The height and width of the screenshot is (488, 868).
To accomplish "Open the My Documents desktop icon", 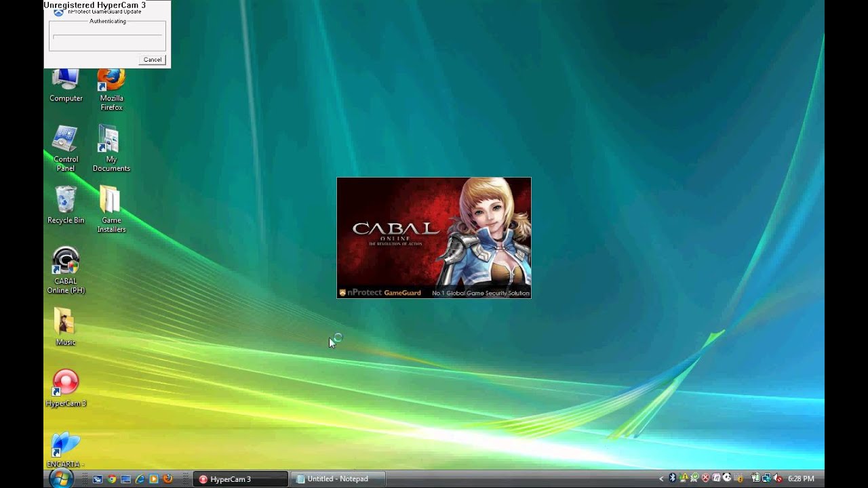I will (111, 148).
